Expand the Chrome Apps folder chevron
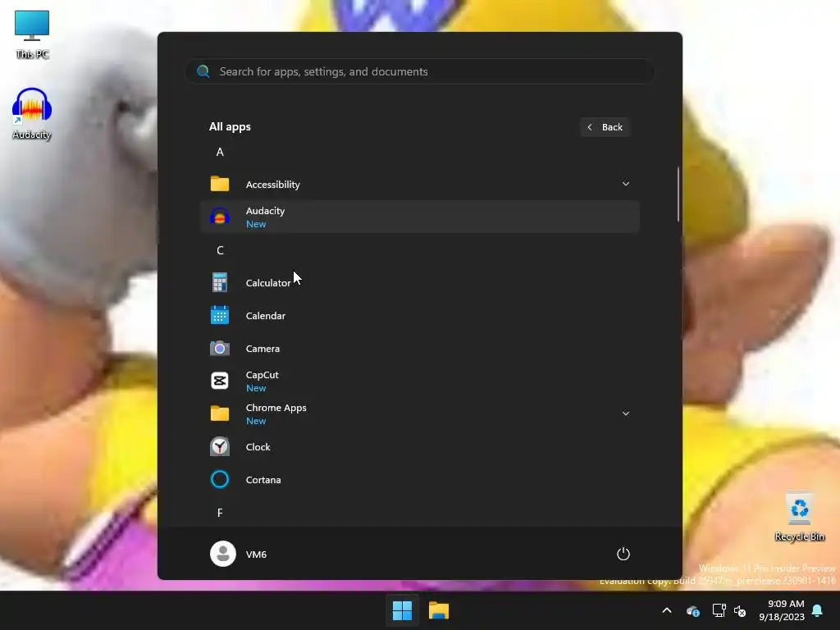This screenshot has width=840, height=630. click(625, 413)
